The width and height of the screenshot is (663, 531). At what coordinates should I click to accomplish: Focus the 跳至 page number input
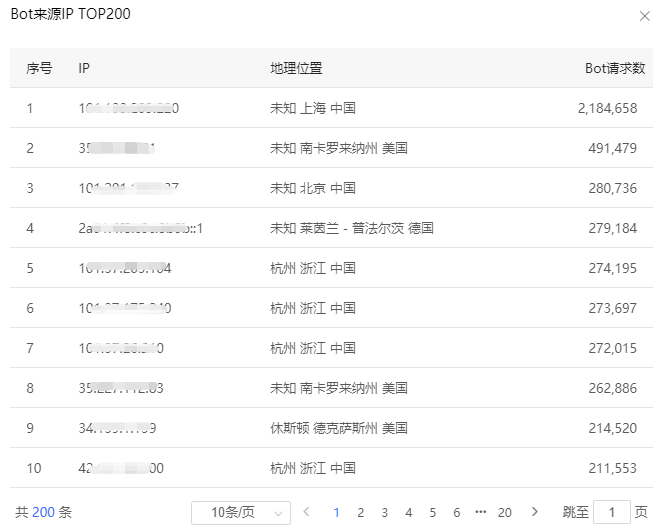pyautogui.click(x=611, y=512)
